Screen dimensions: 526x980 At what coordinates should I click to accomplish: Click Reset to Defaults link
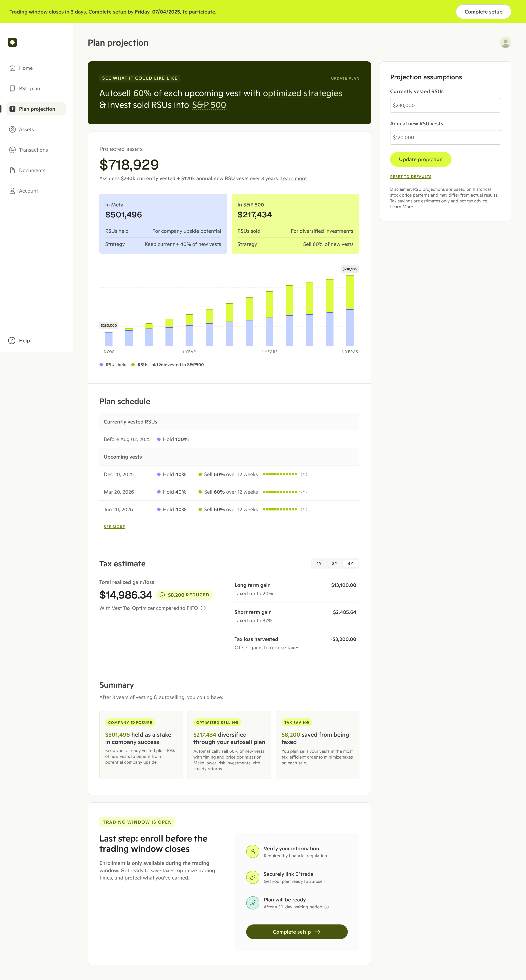(x=410, y=177)
